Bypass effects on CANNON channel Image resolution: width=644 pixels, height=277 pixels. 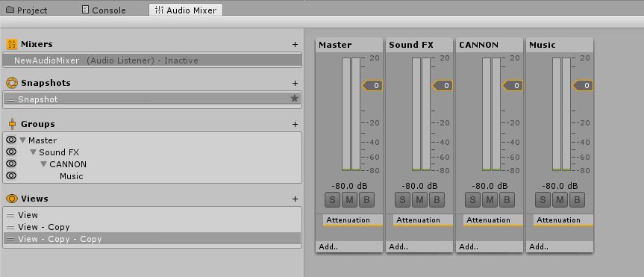click(x=507, y=200)
